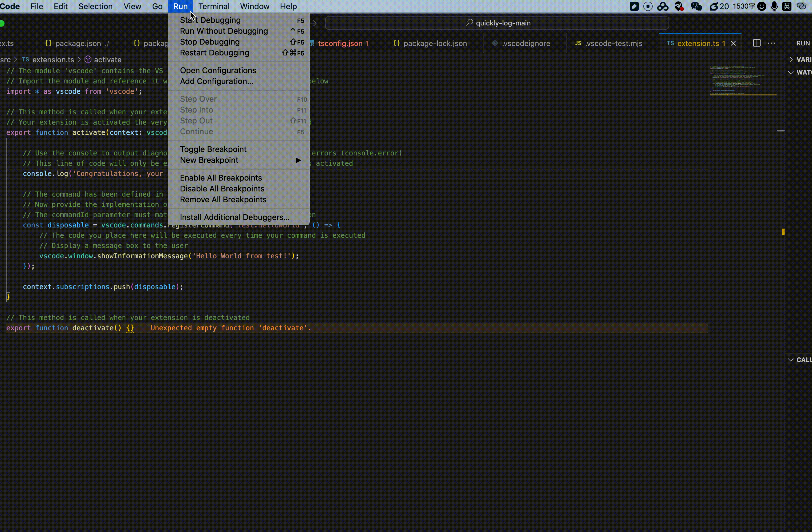The height and width of the screenshot is (532, 812).
Task: Collapse the Watch section chevron
Action: [791, 72]
